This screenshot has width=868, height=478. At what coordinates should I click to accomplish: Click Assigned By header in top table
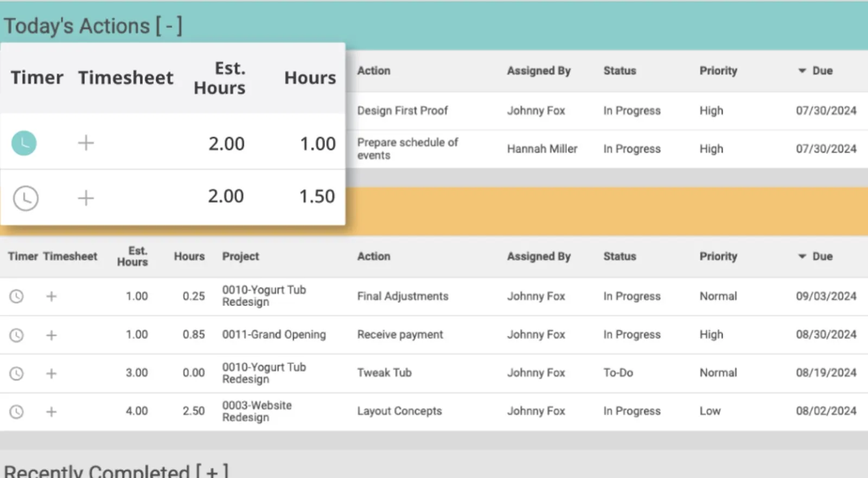click(539, 71)
